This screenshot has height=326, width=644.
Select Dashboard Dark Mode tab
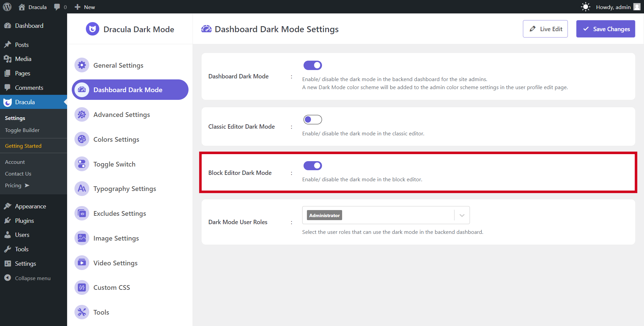coord(130,90)
